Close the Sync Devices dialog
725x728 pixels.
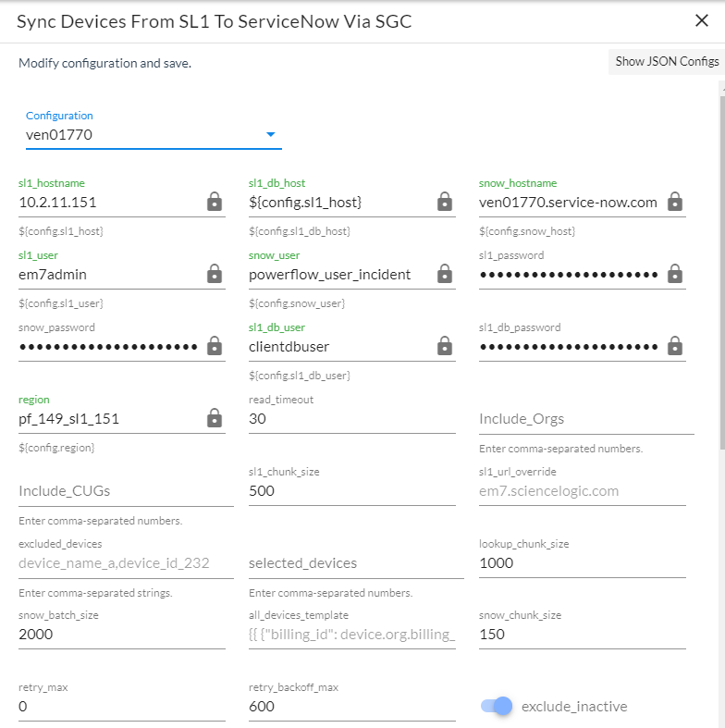pyautogui.click(x=702, y=20)
